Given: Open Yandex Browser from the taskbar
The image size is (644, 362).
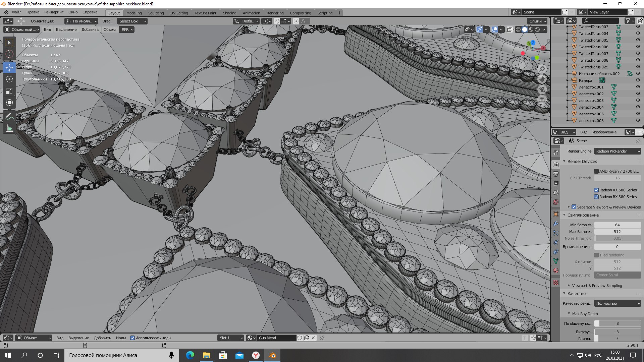Looking at the screenshot, I should tap(256, 355).
